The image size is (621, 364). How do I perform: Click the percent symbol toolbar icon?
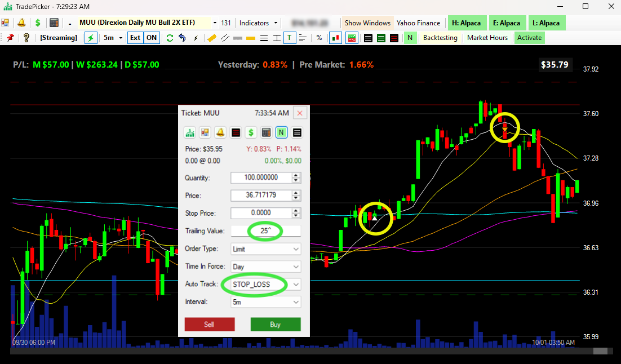[x=319, y=38]
